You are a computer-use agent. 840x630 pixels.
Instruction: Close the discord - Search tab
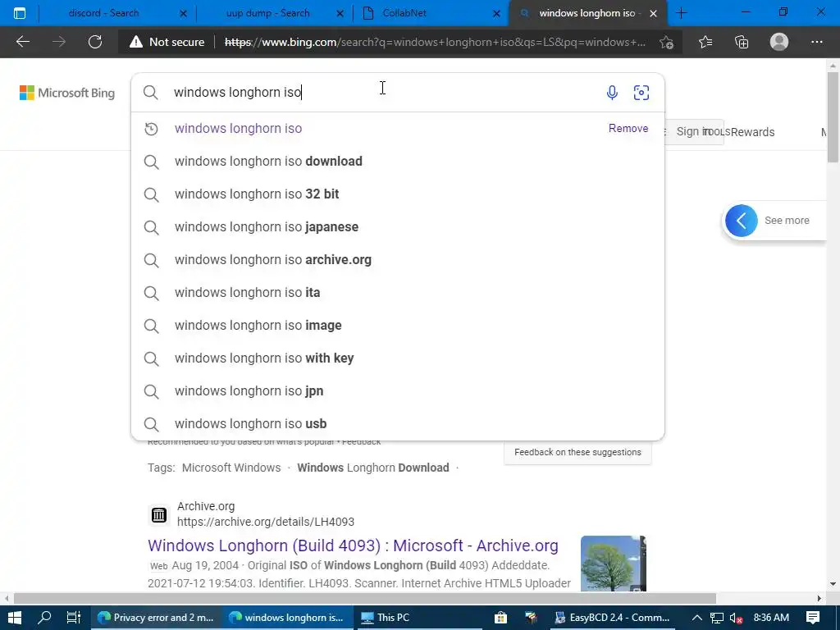pyautogui.click(x=183, y=13)
